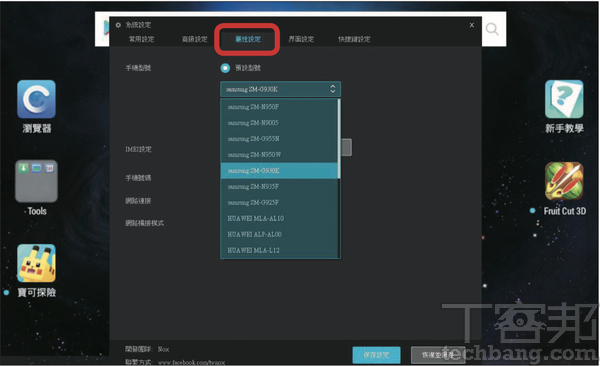Open the 瀏覽器 browser app icon
This screenshot has height=366, width=600.
click(x=36, y=99)
